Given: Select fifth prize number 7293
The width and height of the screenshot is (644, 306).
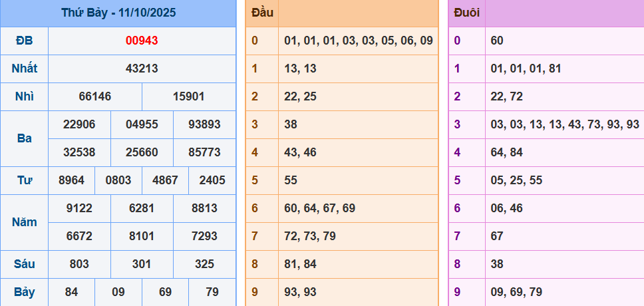Looking at the screenshot, I should coord(204,236).
